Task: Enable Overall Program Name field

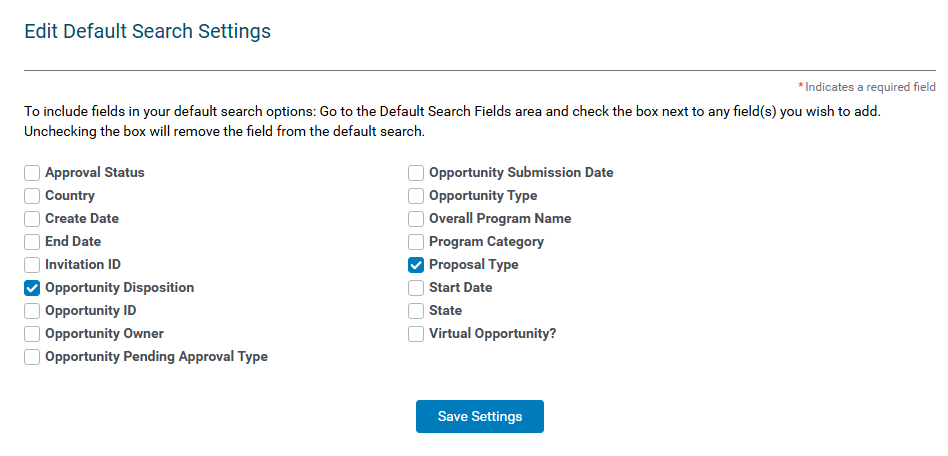Action: click(416, 219)
